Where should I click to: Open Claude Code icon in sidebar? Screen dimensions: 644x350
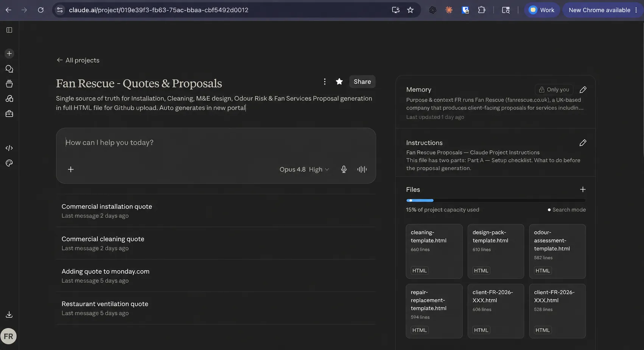[x=9, y=148]
